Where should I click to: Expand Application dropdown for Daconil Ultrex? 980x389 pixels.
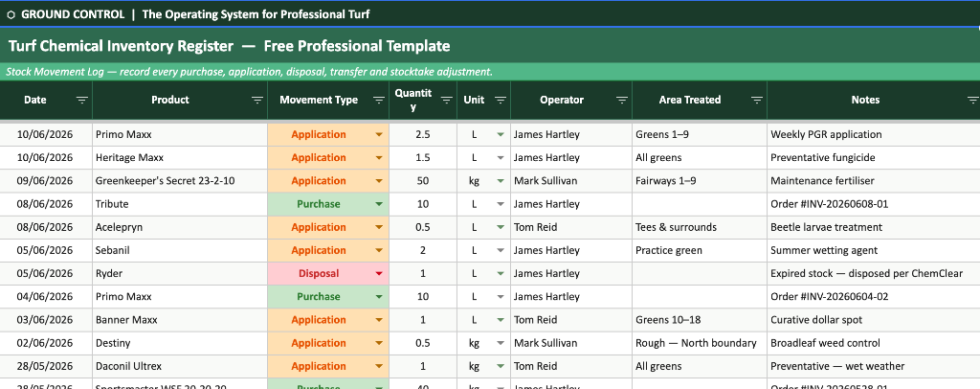[x=379, y=366]
